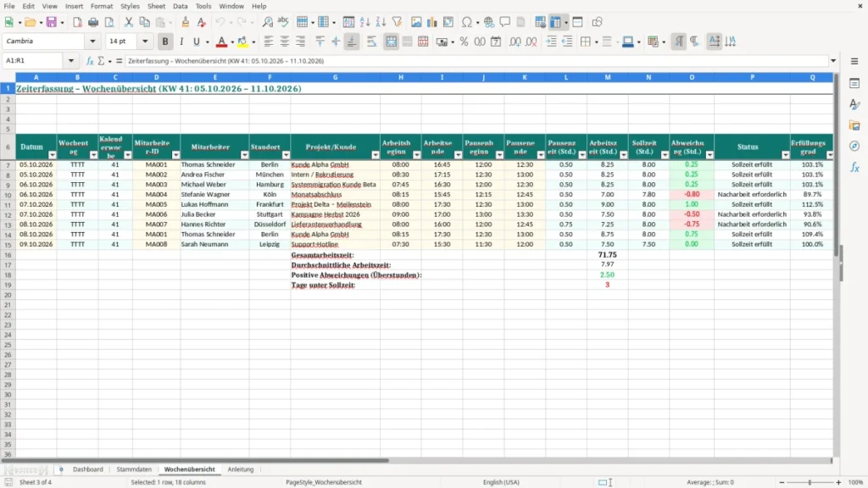868x488 pixels.
Task: Click the Select Function sigma button
Action: (101, 61)
